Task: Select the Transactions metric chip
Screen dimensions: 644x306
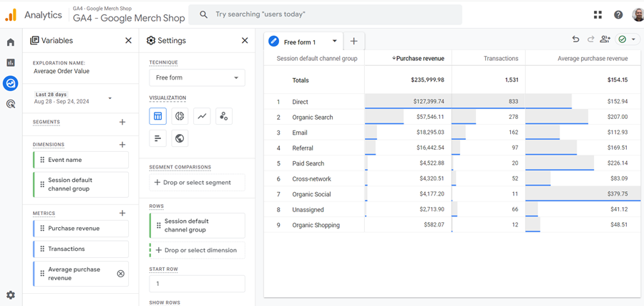Action: click(x=81, y=249)
